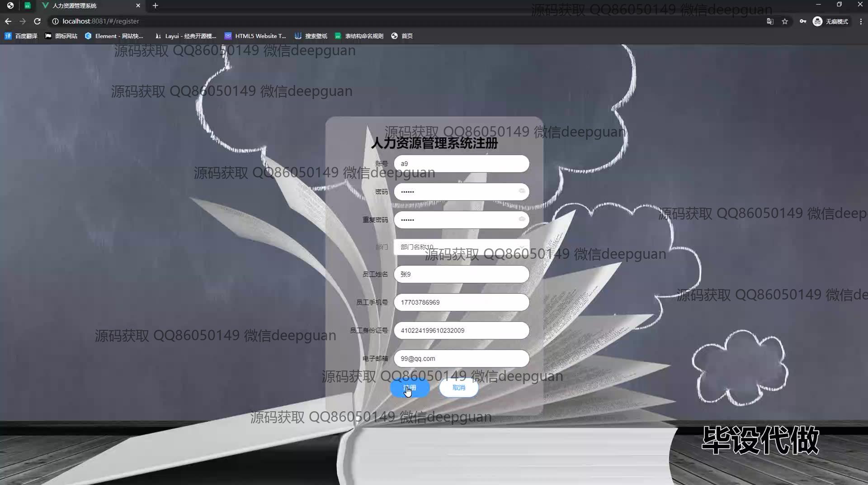The height and width of the screenshot is (485, 868).
Task: Open the translate page icon
Action: (x=770, y=21)
